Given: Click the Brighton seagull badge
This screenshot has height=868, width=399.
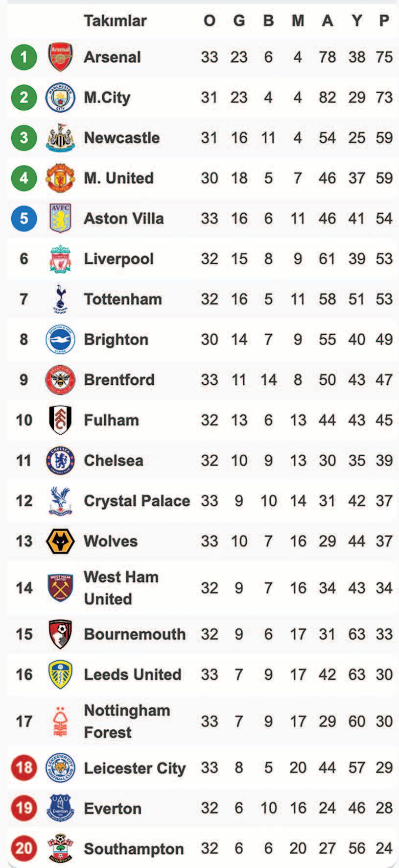Looking at the screenshot, I should 60,339.
